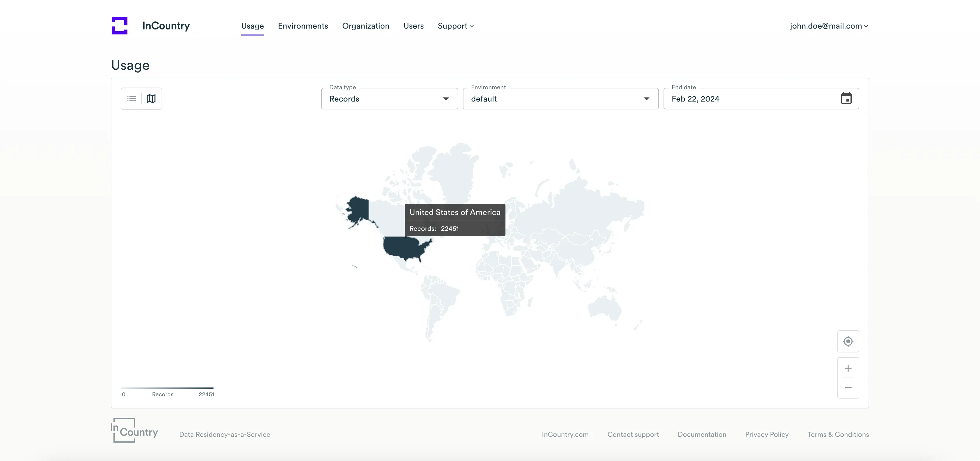Open the Documentation footer link
This screenshot has width=980, height=461.
click(x=701, y=434)
